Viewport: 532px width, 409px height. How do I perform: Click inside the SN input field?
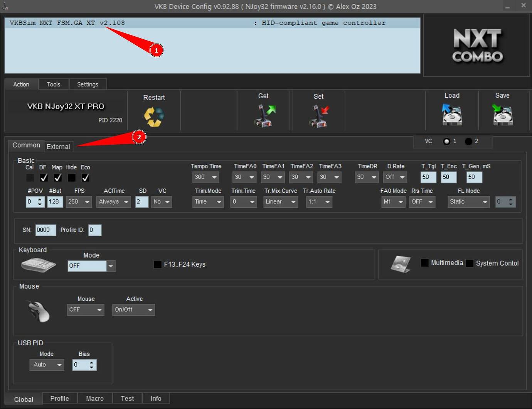(x=45, y=230)
